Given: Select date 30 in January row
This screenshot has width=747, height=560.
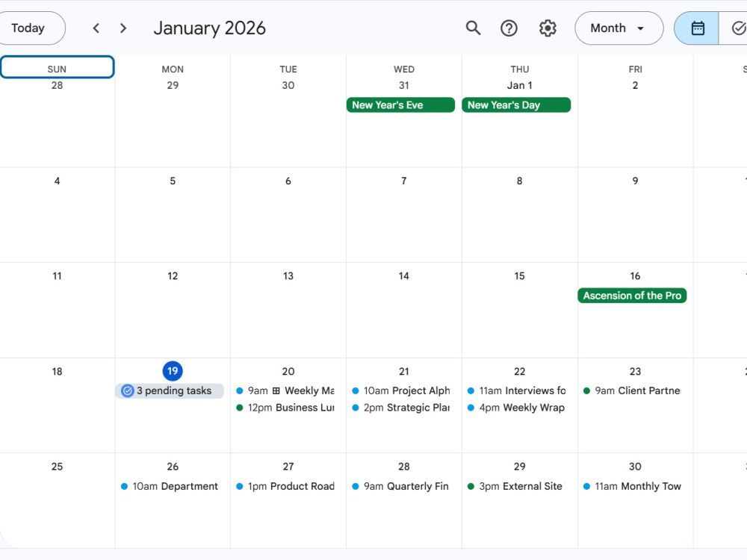Looking at the screenshot, I should click(635, 467).
